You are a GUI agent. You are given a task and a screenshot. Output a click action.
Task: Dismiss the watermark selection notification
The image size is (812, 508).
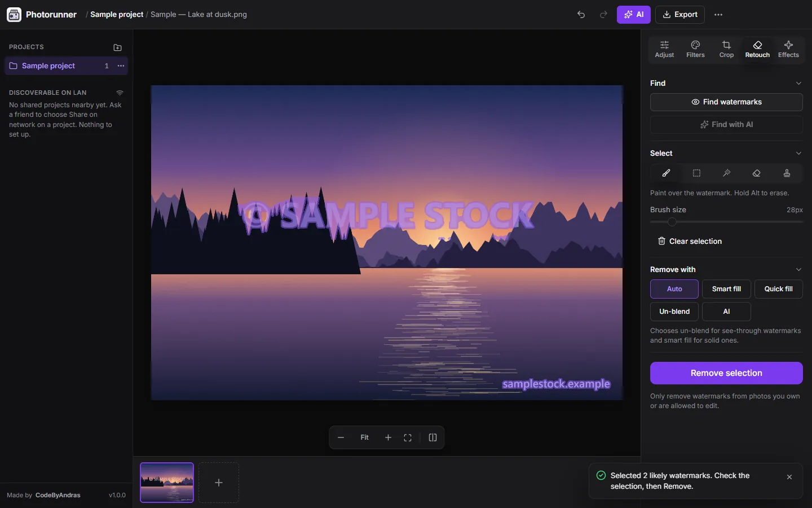[789, 477]
